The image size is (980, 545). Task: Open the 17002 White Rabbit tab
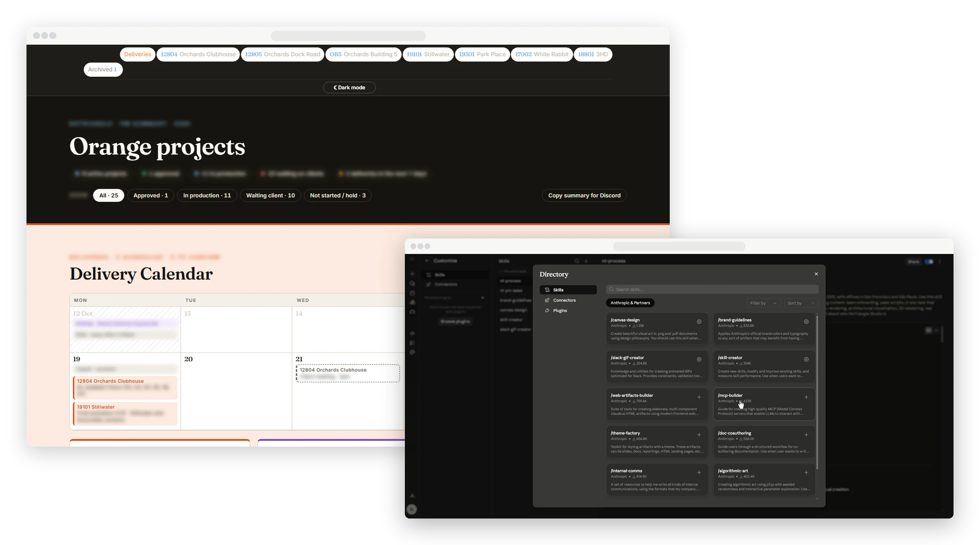pos(542,54)
